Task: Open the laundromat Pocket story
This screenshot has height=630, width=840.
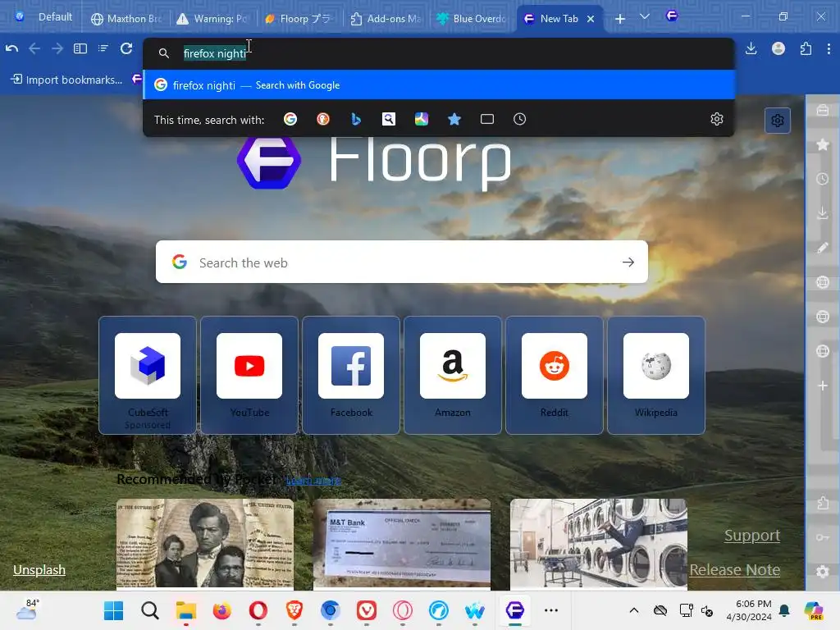Action: click(598, 545)
